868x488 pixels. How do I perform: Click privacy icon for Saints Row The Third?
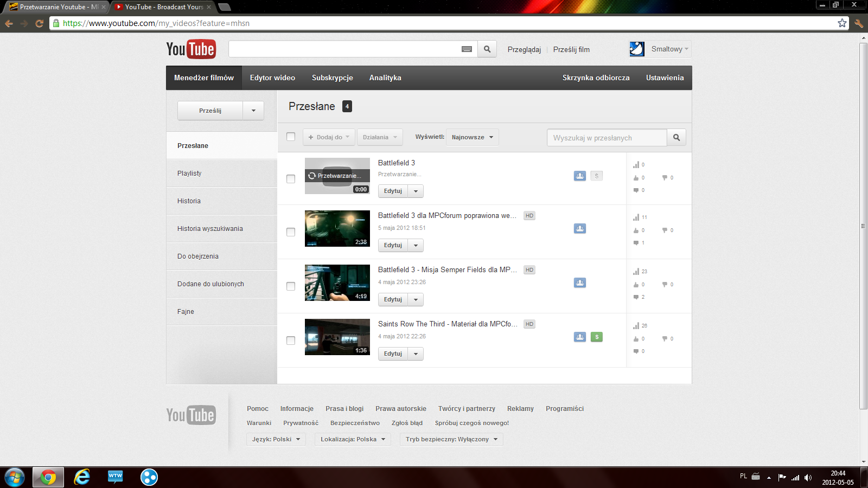click(x=580, y=337)
